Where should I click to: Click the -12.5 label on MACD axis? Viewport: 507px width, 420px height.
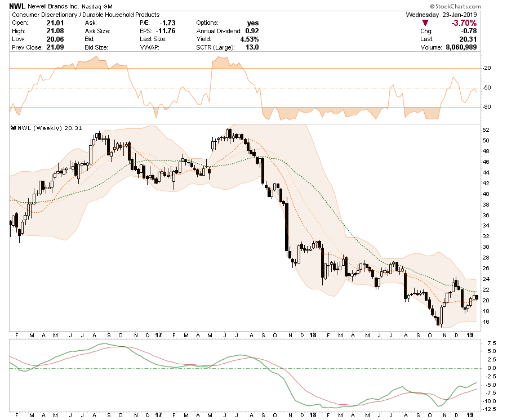[x=490, y=409]
